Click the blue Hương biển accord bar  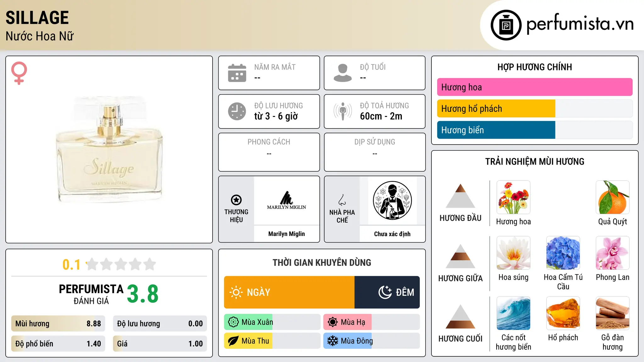[496, 130]
